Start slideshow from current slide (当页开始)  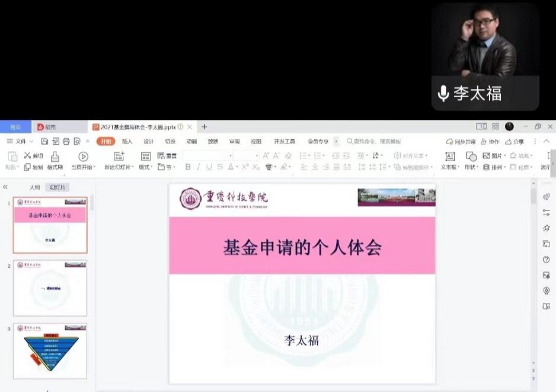[x=83, y=157]
